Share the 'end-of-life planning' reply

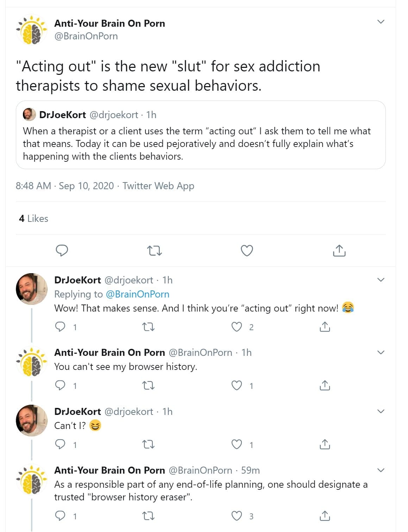(x=325, y=516)
